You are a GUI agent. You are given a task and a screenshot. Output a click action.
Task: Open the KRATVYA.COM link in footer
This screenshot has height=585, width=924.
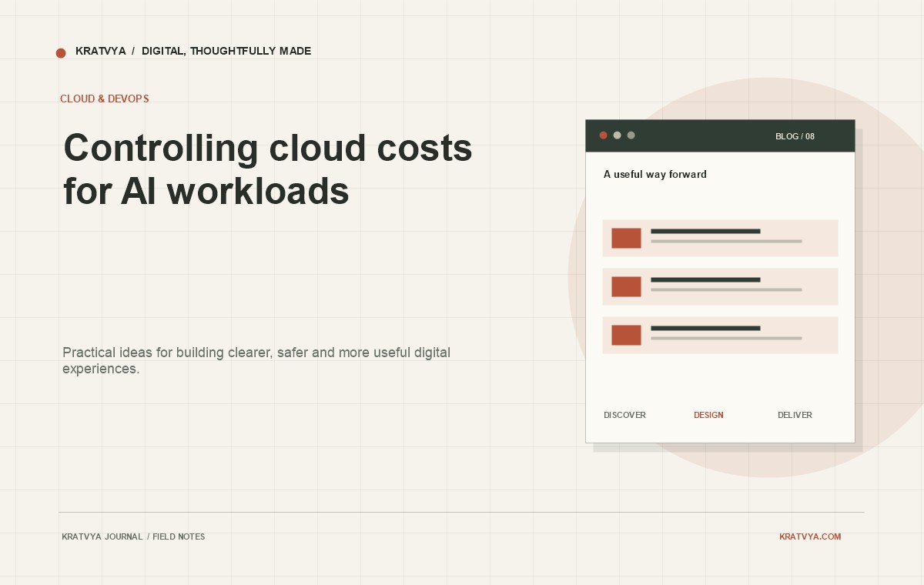[x=810, y=537]
